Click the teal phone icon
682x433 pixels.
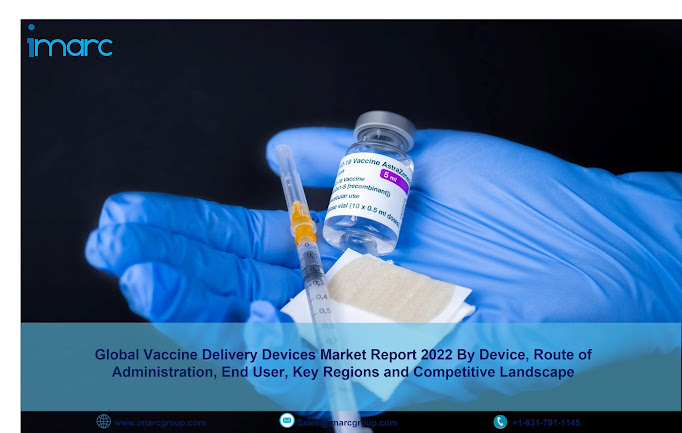coord(500,422)
